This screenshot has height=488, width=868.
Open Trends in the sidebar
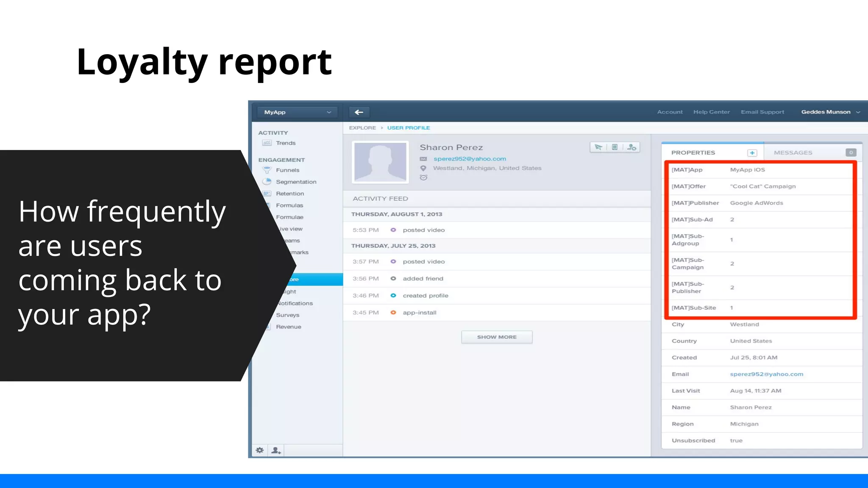coord(286,143)
